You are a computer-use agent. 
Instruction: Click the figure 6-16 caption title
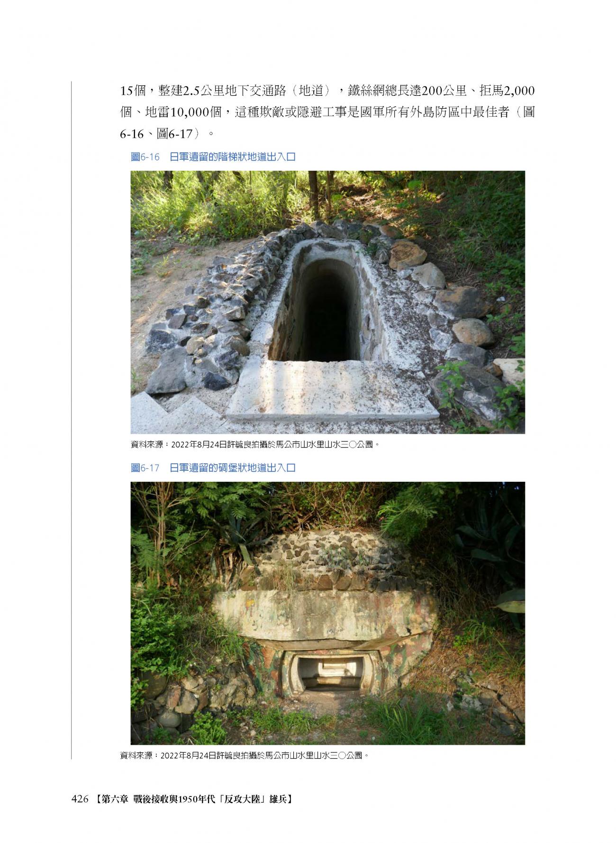pos(213,157)
